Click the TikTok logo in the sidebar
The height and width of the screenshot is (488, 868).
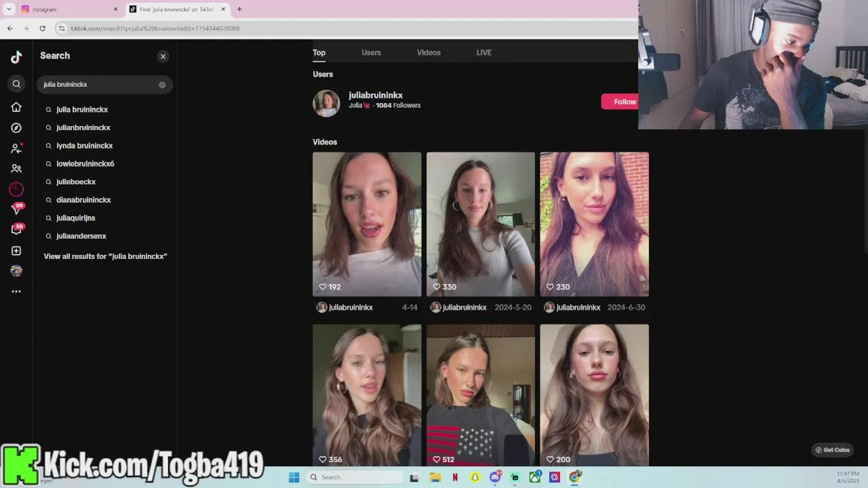click(16, 57)
